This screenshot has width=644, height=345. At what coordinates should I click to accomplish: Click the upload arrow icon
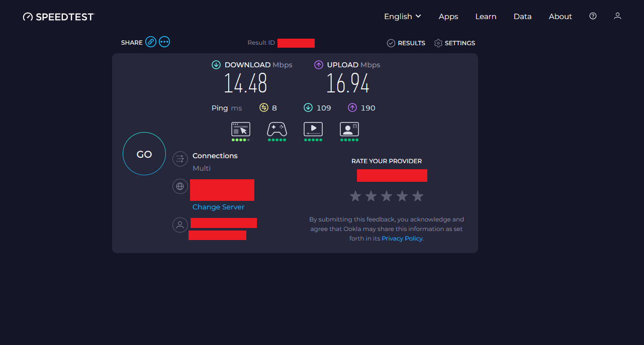(x=319, y=65)
